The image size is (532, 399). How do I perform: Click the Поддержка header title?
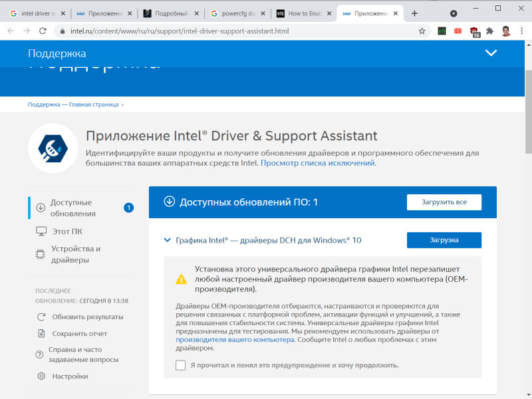pyautogui.click(x=57, y=53)
